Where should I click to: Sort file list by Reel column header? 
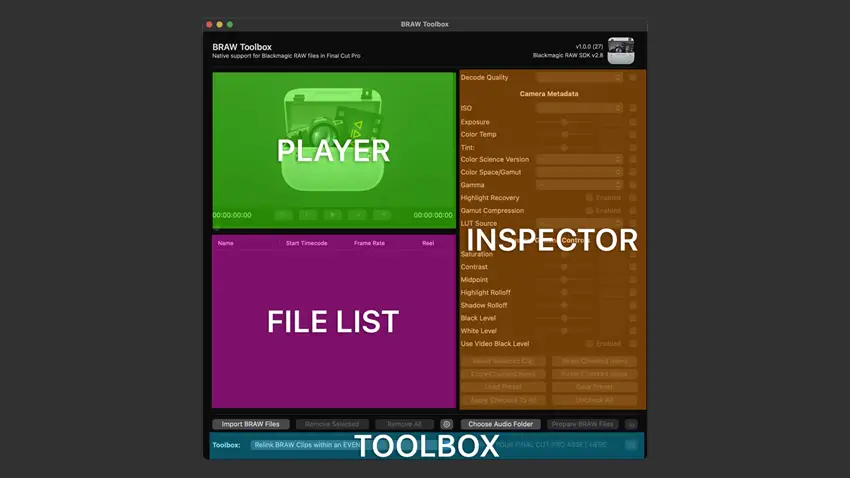pos(428,243)
